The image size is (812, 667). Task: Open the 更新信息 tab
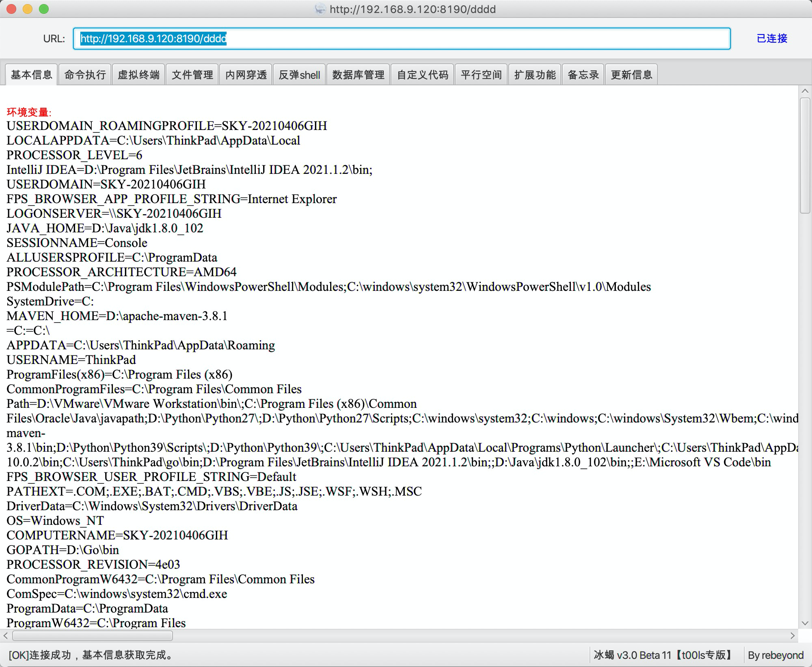[631, 75]
